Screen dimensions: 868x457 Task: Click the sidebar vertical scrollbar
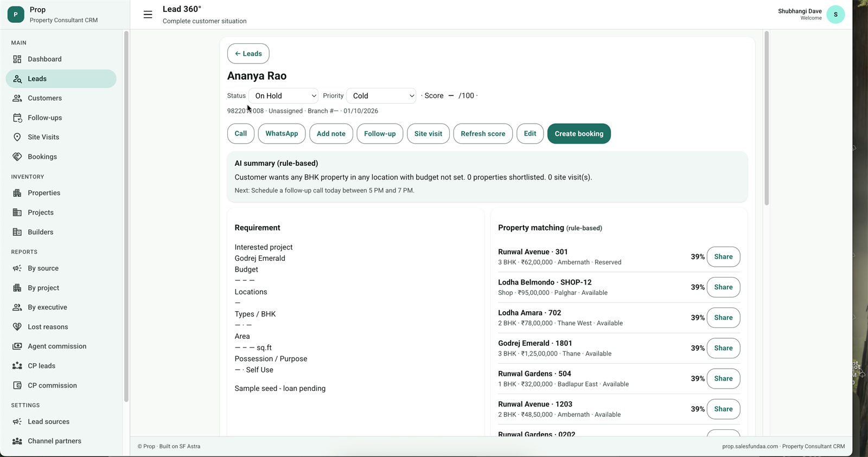point(126,216)
